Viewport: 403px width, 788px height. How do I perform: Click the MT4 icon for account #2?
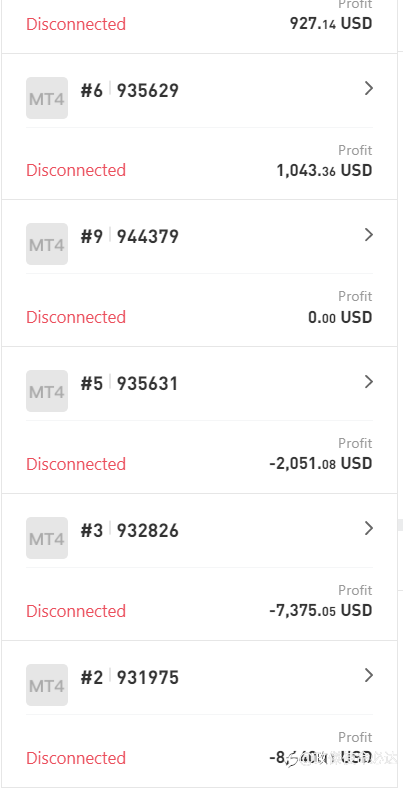pyautogui.click(x=47, y=685)
